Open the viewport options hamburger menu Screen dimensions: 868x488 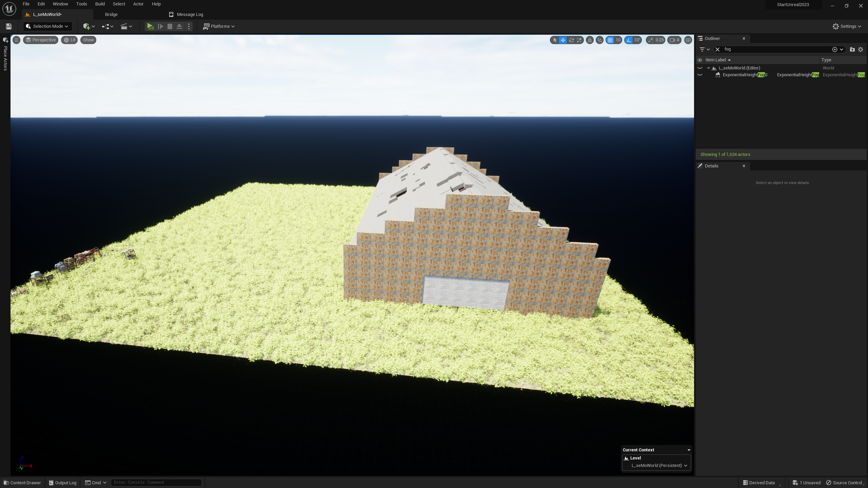pos(16,40)
